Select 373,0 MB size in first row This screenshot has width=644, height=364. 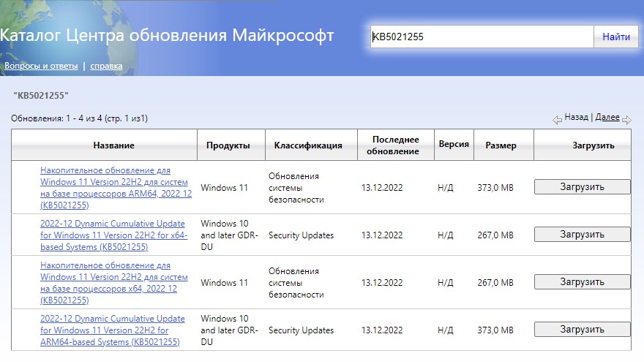point(495,188)
